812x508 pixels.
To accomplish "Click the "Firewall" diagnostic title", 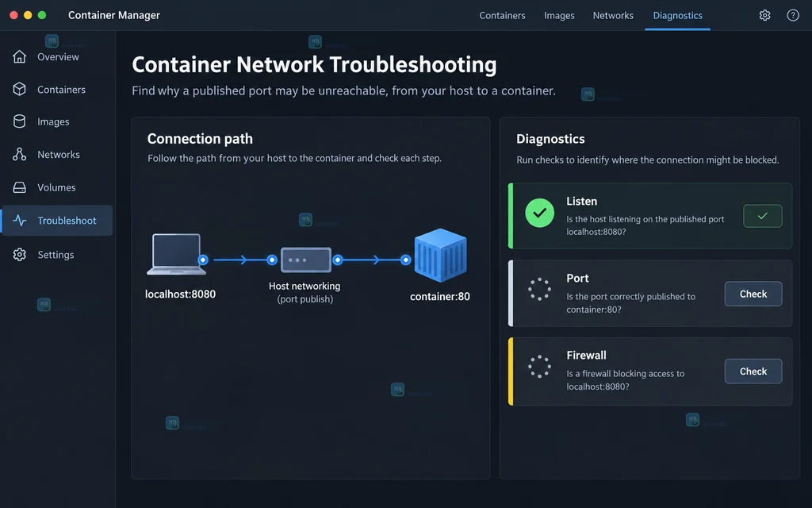I will tap(586, 355).
